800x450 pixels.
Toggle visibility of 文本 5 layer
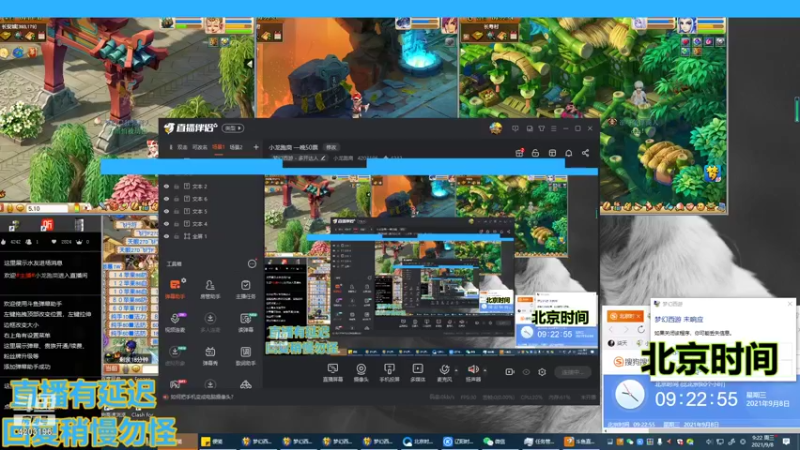(166, 211)
